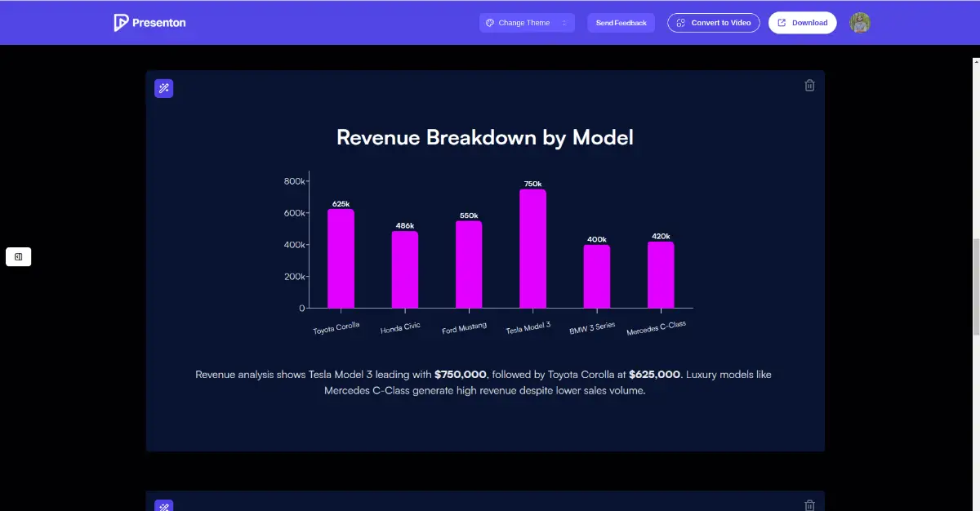Click the Honda Civic bar in chart
Viewport: 980px width, 511px height.
click(404, 269)
